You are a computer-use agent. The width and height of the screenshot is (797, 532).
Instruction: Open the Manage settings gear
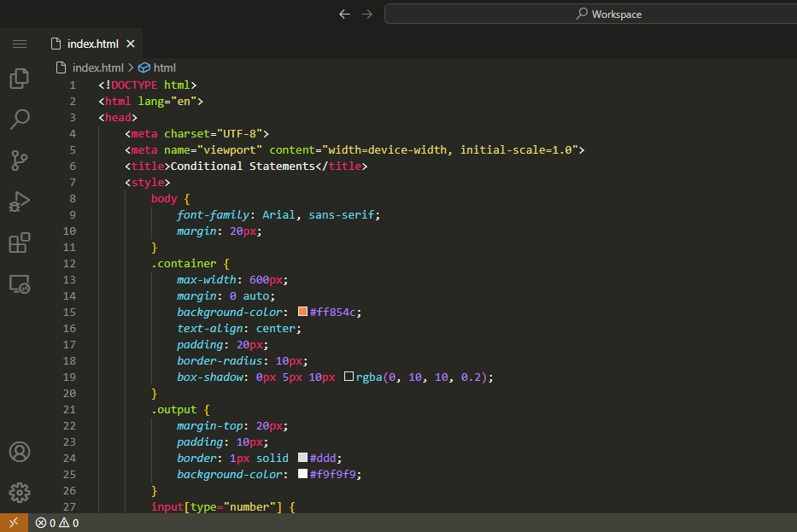[x=20, y=493]
